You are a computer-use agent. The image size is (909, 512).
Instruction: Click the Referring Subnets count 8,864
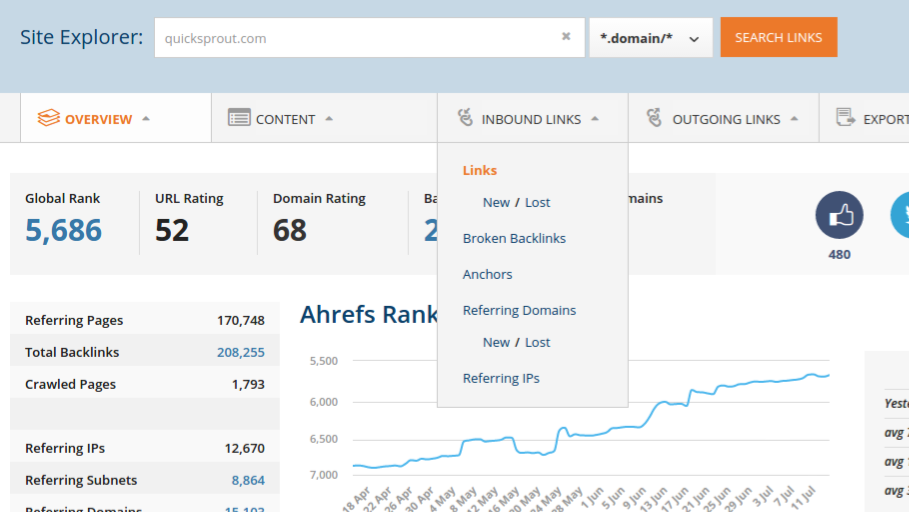click(248, 480)
